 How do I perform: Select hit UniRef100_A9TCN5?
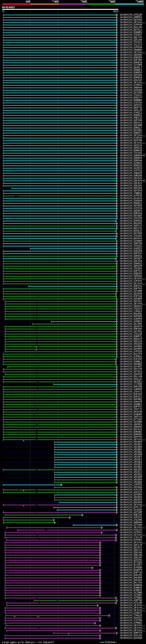pos(131,512)
